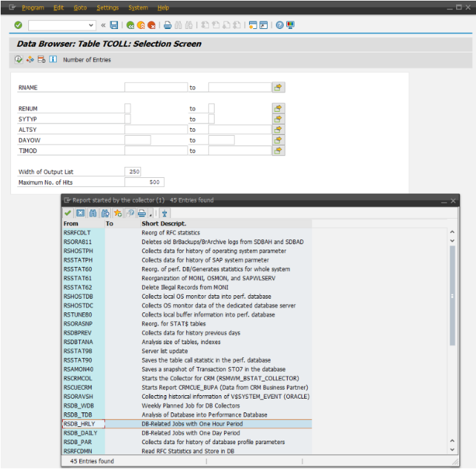The width and height of the screenshot is (476, 469).
Task: Click the popup Find Next icon
Action: [x=106, y=213]
